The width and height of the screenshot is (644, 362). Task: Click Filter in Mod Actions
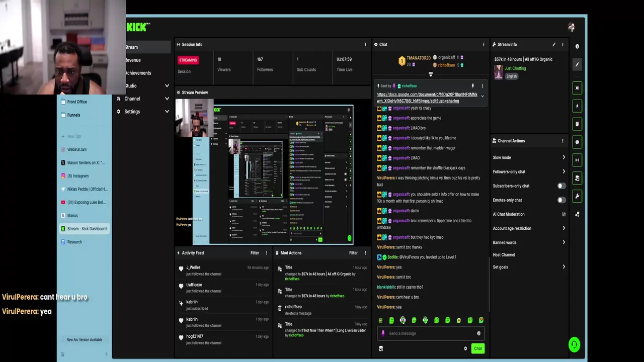[x=353, y=253]
